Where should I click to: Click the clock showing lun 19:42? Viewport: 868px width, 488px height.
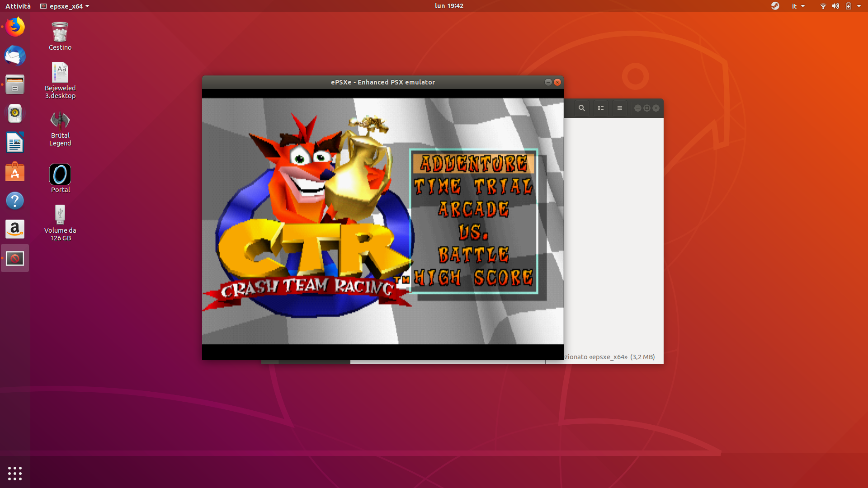pos(448,6)
